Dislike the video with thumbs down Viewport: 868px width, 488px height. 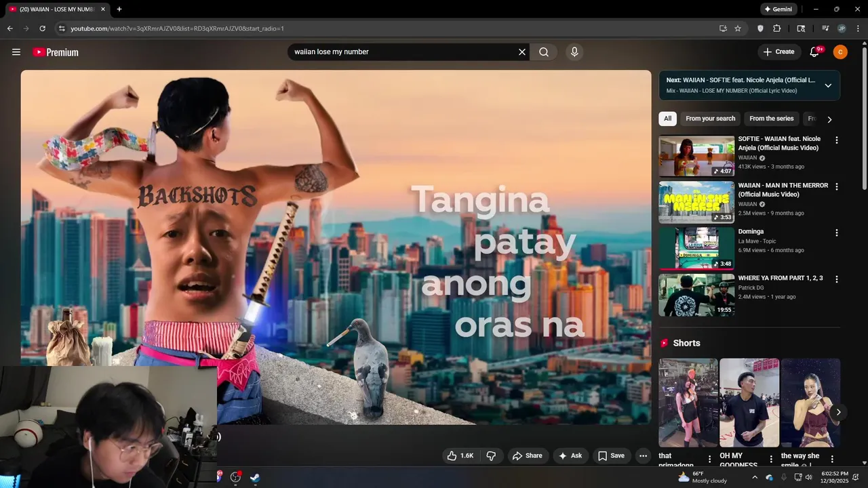tap(492, 455)
